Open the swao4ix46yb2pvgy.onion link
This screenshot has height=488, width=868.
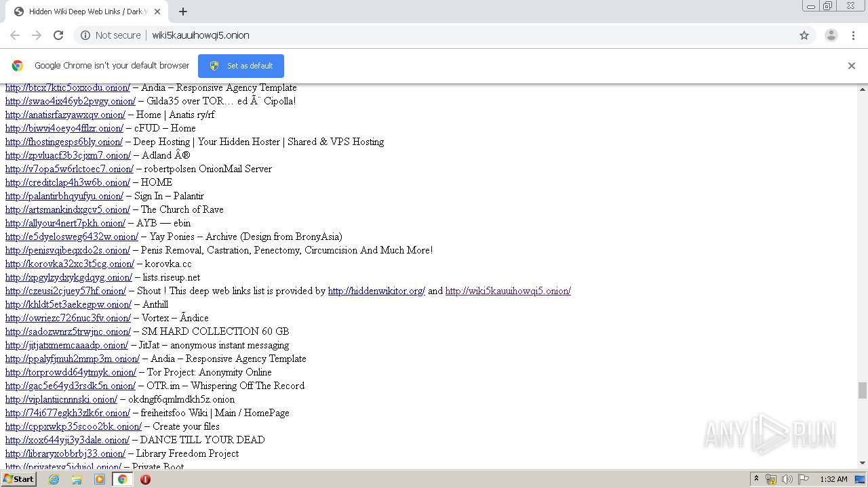click(71, 101)
